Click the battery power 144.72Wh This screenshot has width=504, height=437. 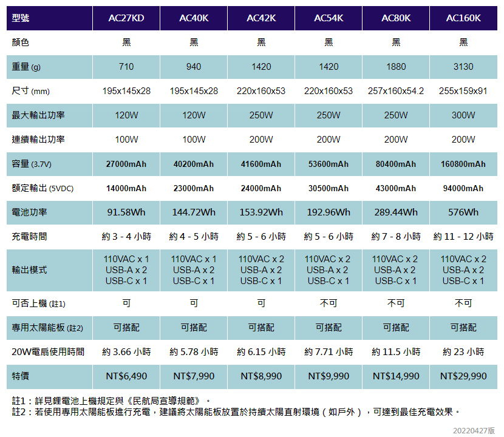[194, 212]
